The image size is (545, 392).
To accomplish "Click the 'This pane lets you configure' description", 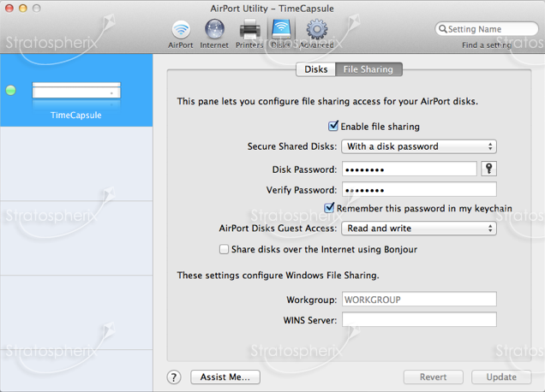I will (x=327, y=101).
